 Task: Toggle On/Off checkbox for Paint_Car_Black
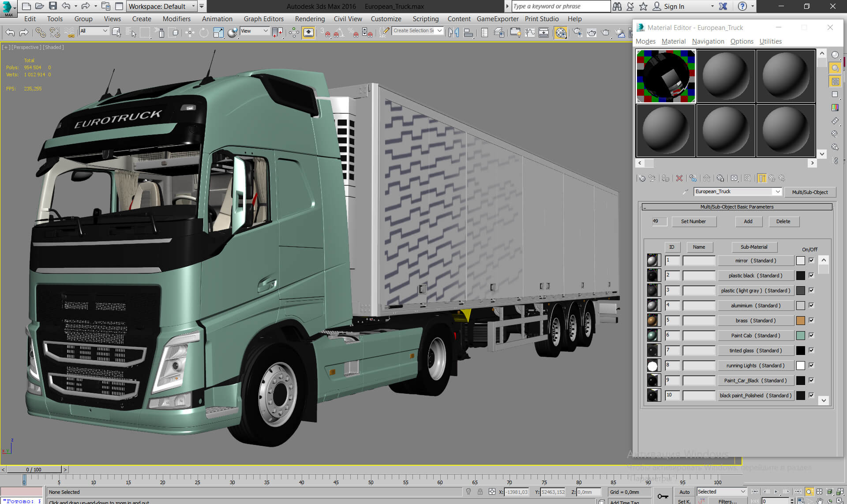coord(811,381)
